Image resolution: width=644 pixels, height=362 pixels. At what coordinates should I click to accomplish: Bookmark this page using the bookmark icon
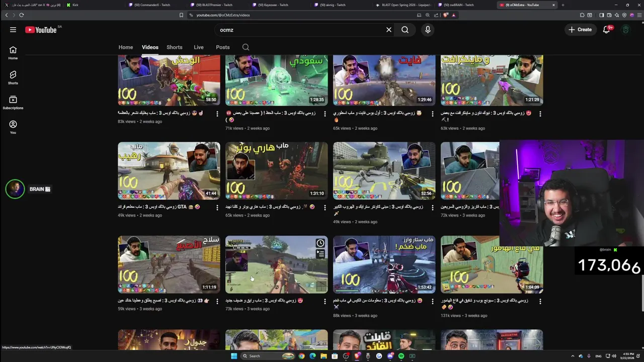coord(181,15)
